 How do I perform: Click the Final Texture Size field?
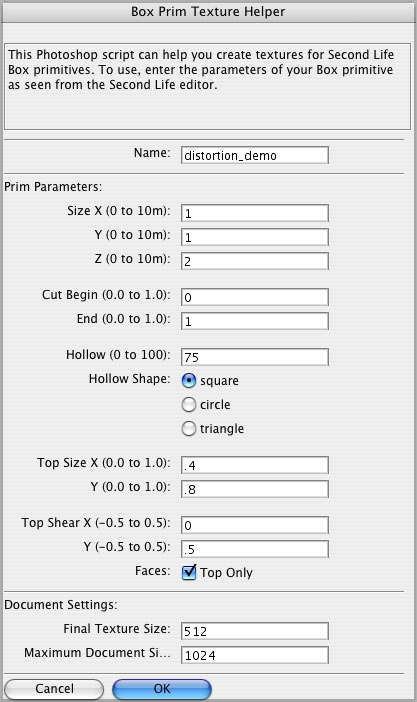pos(255,631)
